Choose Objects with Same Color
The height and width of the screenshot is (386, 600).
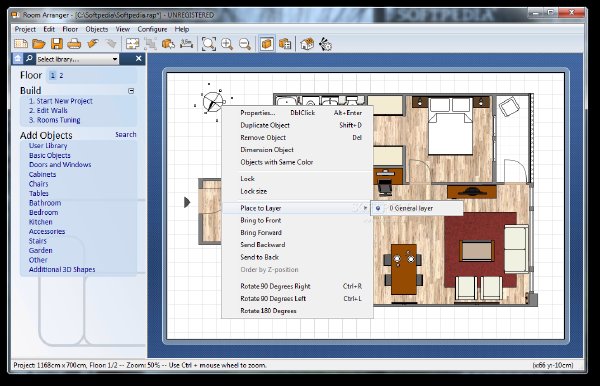(x=297, y=162)
